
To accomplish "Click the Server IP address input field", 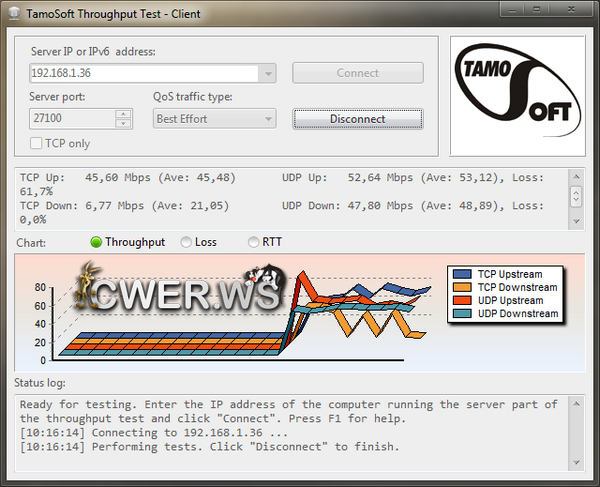I will (145, 73).
